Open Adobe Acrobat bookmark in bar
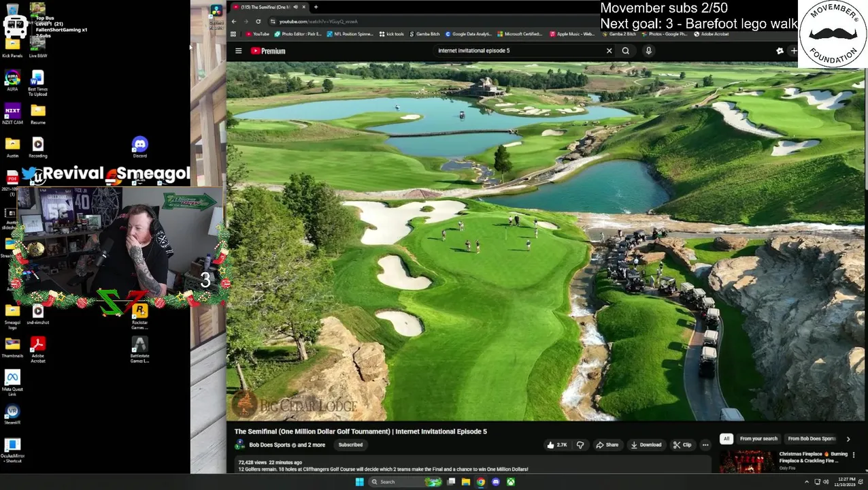This screenshot has width=868, height=490. click(711, 34)
